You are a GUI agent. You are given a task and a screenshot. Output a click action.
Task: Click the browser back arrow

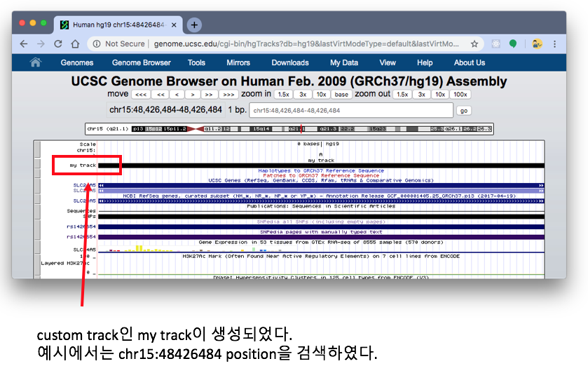coord(24,44)
